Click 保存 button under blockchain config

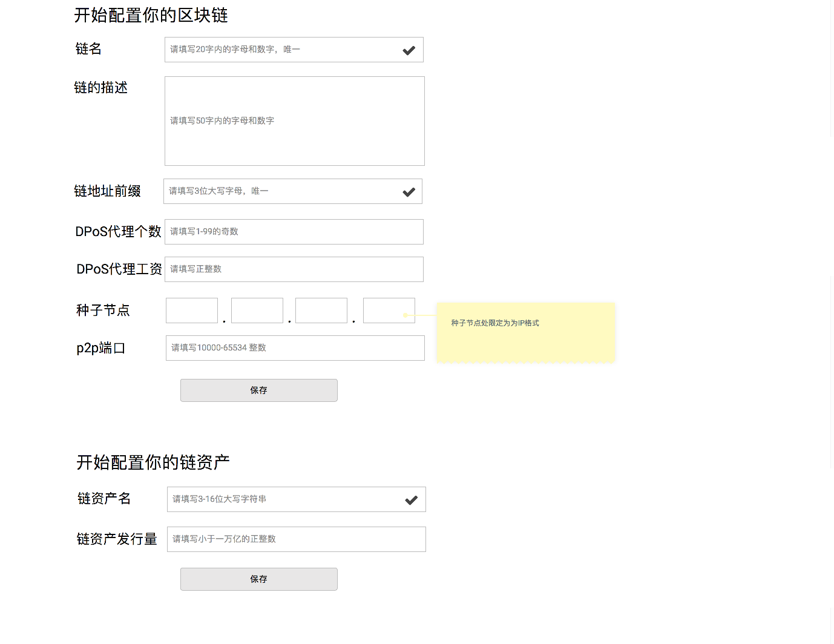[259, 390]
